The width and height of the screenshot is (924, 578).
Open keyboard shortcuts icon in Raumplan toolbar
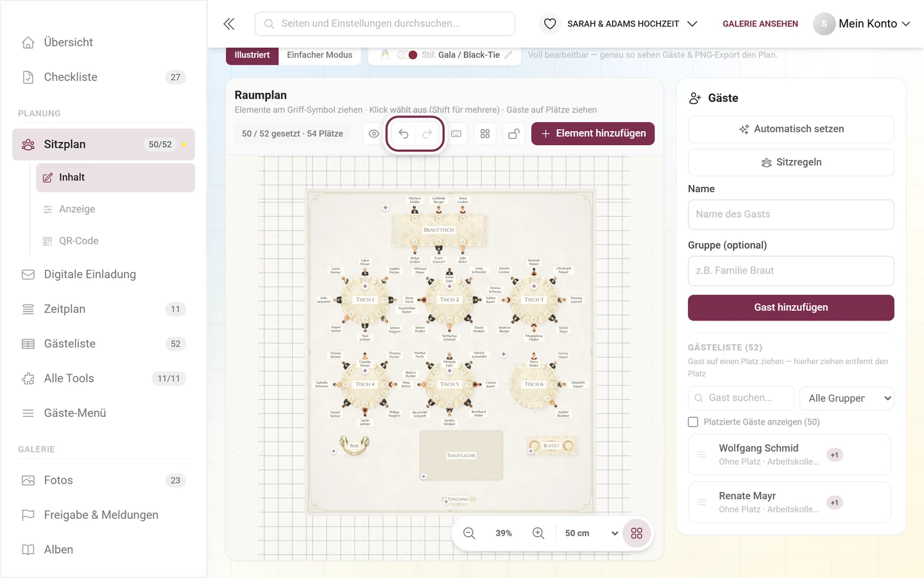click(456, 134)
